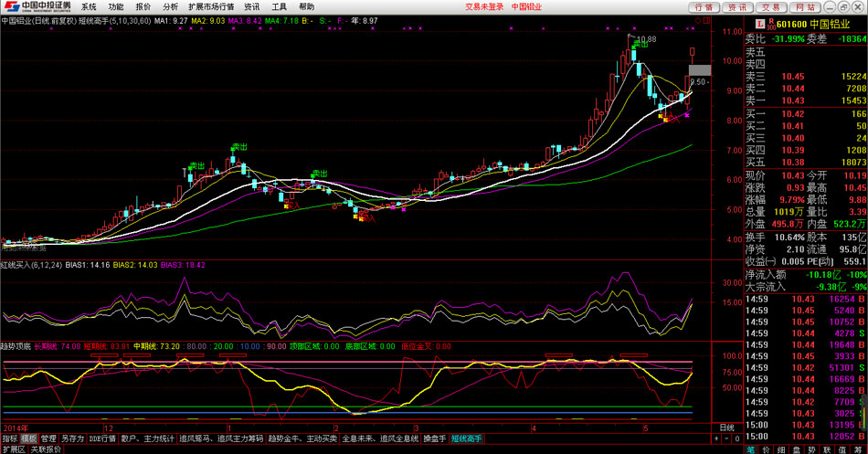Select the 趋势金牛、主动买卖 template tab
The width and height of the screenshot is (868, 454).
302,438
